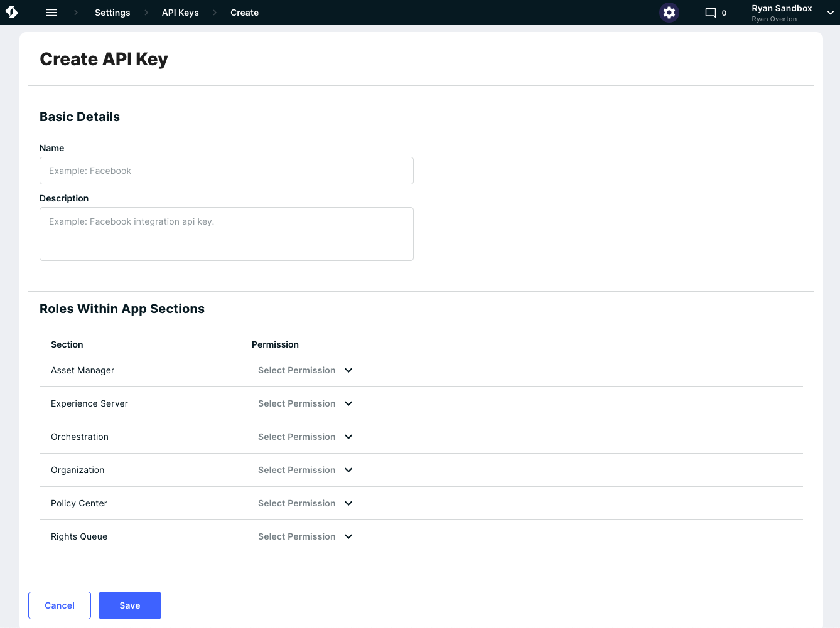Focus the Name input field
Screen dimensions: 840x628
click(x=227, y=171)
